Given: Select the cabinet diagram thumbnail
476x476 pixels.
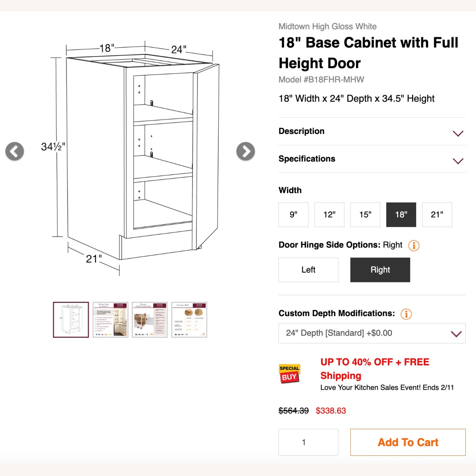Looking at the screenshot, I should (x=70, y=319).
